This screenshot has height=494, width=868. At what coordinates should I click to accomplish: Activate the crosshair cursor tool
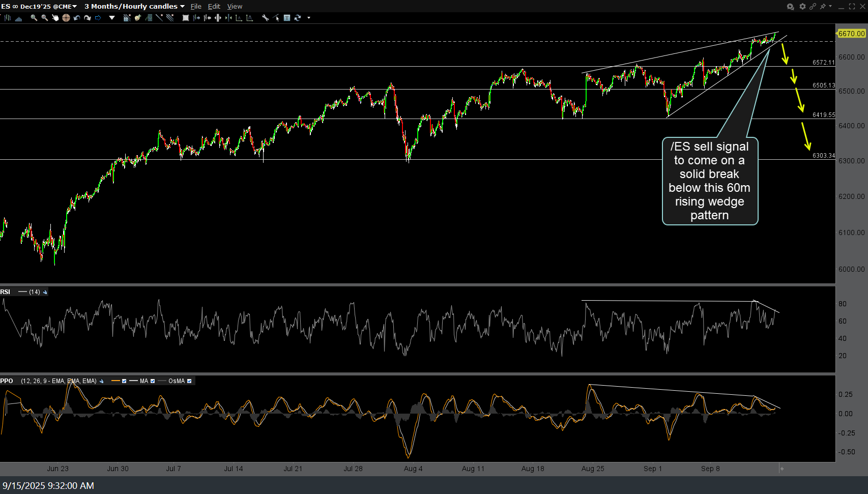66,18
